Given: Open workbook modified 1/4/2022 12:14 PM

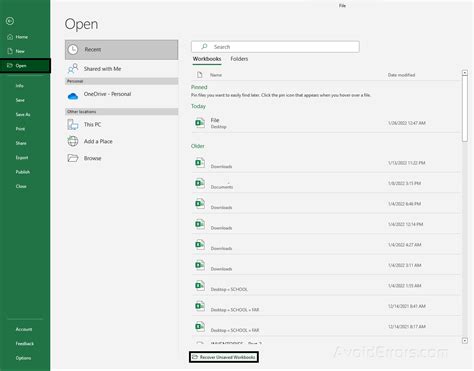Looking at the screenshot, I should 326,224.
